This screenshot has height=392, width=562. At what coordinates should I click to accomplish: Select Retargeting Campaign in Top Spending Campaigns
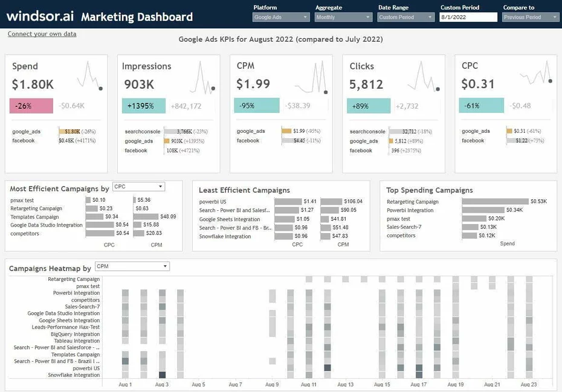(413, 202)
